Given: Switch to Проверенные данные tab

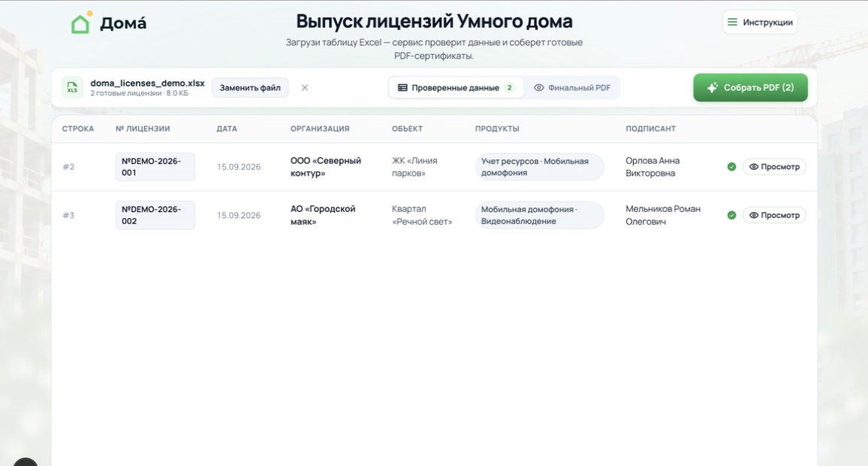Looking at the screenshot, I should click(456, 87).
